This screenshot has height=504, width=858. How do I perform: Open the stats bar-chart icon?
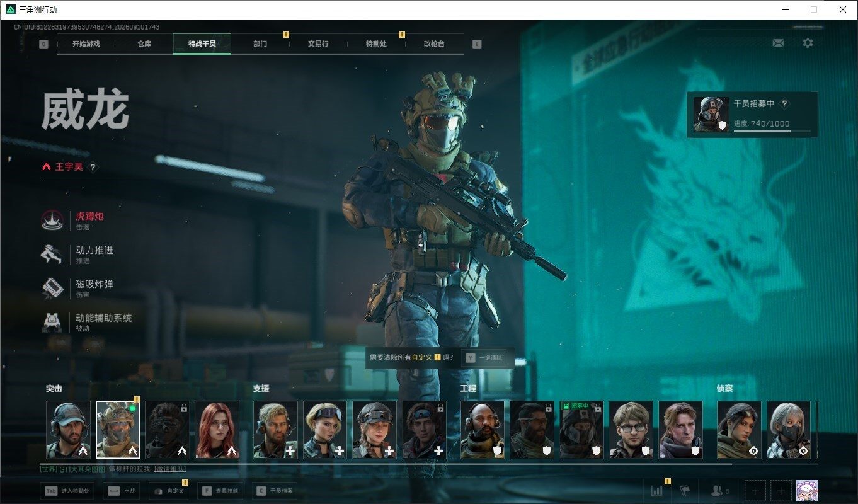pos(657,491)
